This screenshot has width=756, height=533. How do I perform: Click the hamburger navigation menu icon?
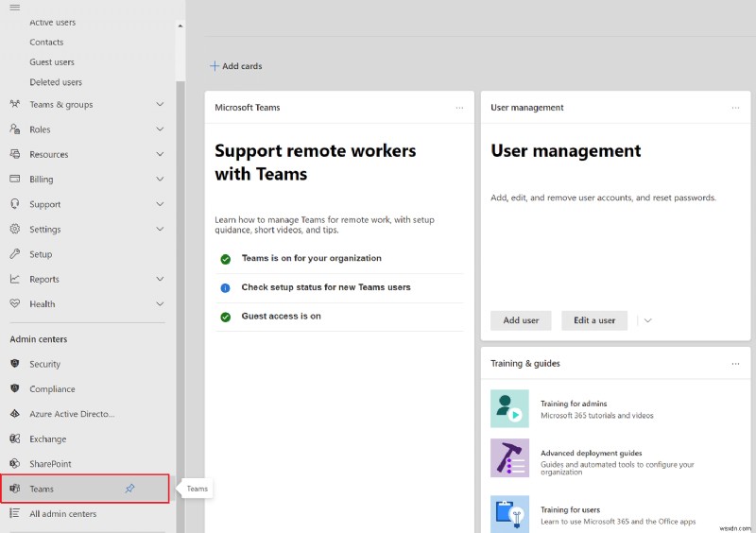[14, 7]
